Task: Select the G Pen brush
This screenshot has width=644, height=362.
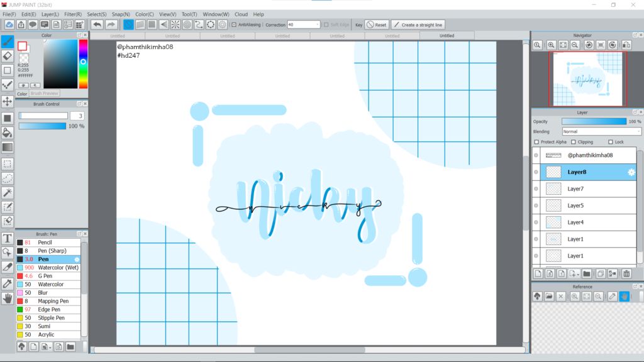Action: (x=48, y=276)
